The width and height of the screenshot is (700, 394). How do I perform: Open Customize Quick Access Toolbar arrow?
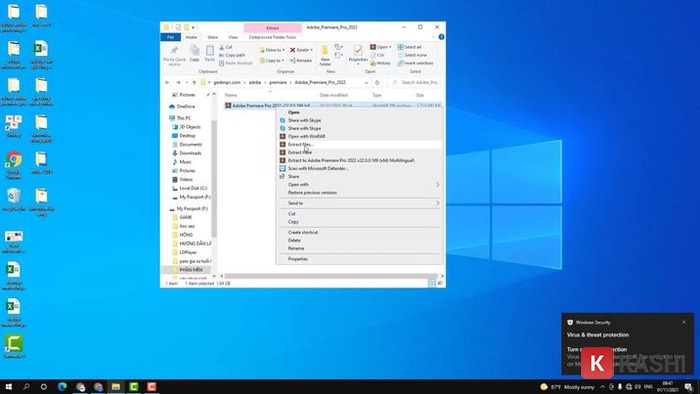pyautogui.click(x=193, y=28)
